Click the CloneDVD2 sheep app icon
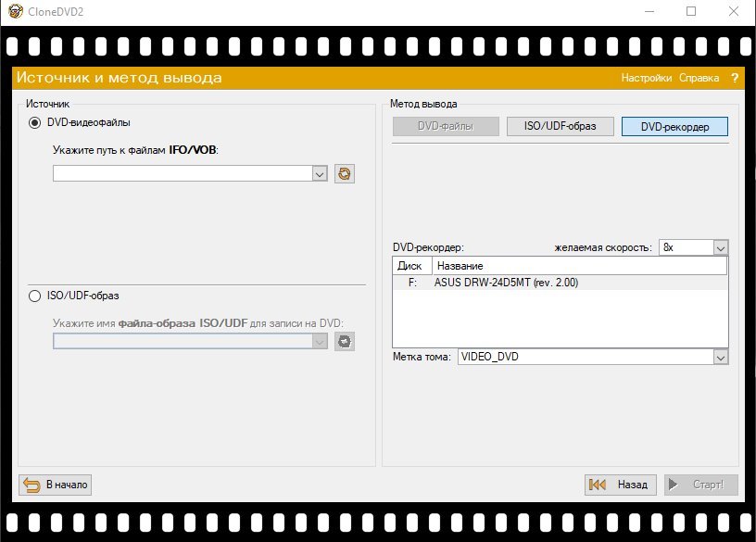 15,11
